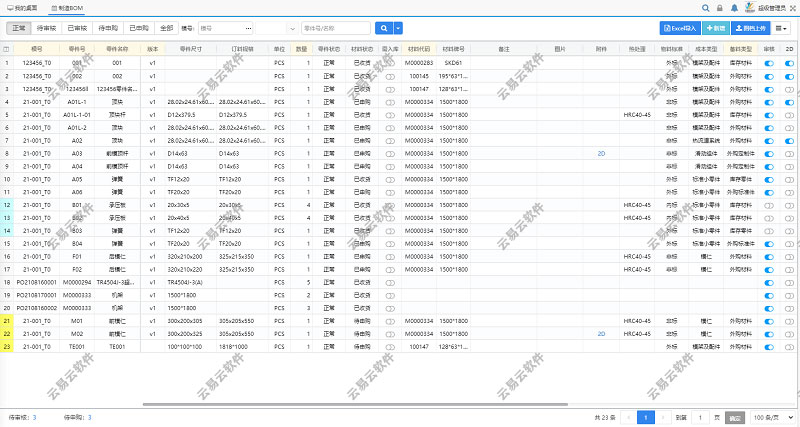Viewport: 800px width, 427px height.
Task: Check the select-all checkbox in table header
Action: coord(7,48)
